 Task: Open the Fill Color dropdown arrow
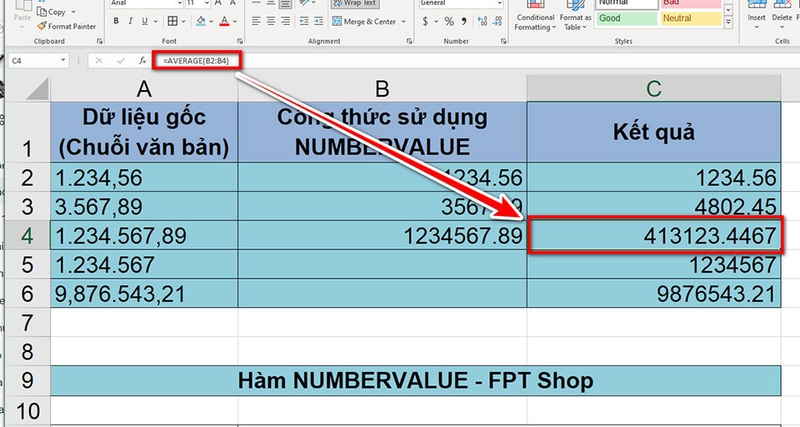pos(211,21)
